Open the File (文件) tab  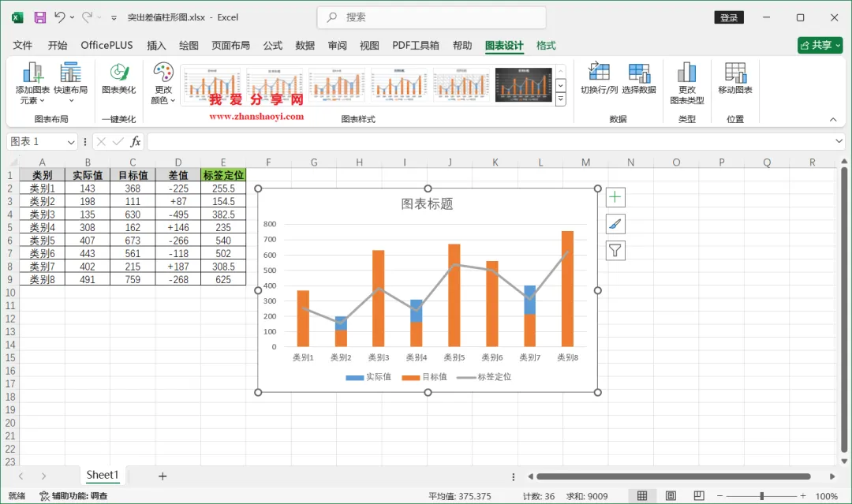(x=22, y=46)
